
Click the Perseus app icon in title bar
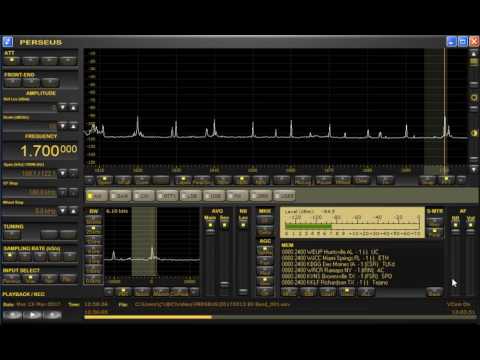pyautogui.click(x=8, y=42)
